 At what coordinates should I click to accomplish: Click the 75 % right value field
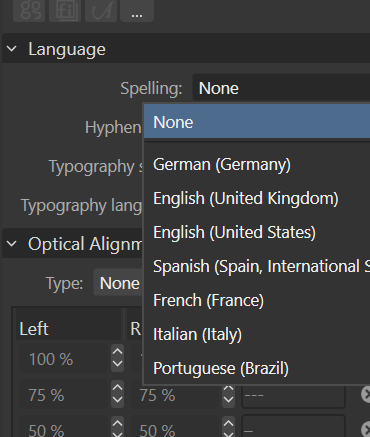click(x=176, y=395)
